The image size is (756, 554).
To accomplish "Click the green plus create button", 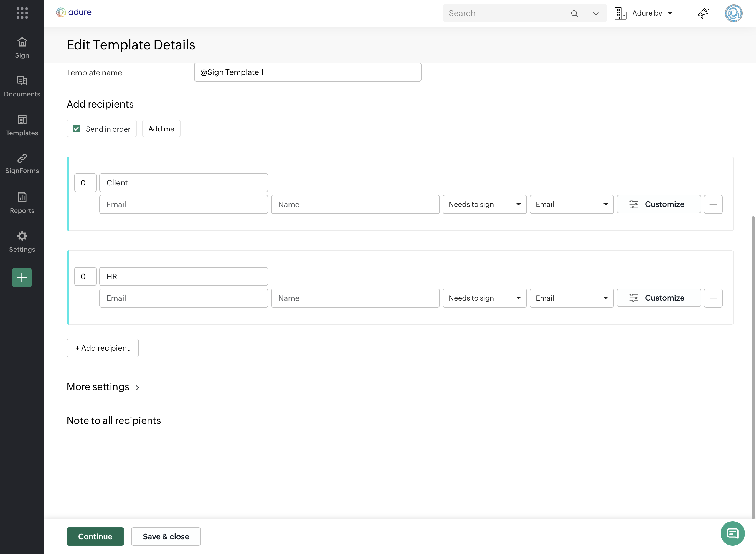I will (x=22, y=277).
